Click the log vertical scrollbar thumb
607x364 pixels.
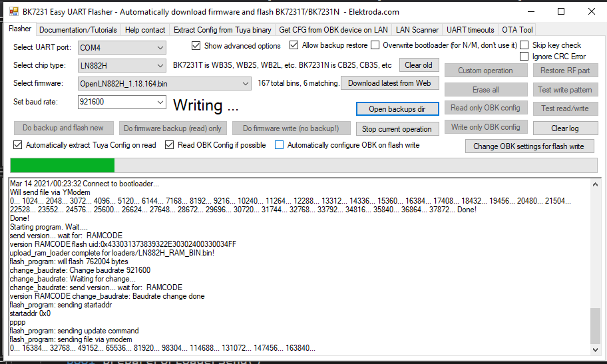(x=596, y=325)
